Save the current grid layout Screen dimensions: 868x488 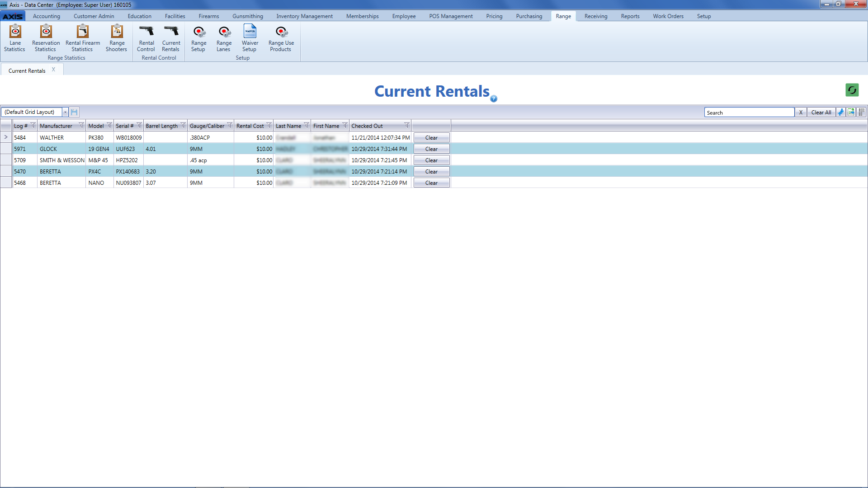tap(75, 112)
